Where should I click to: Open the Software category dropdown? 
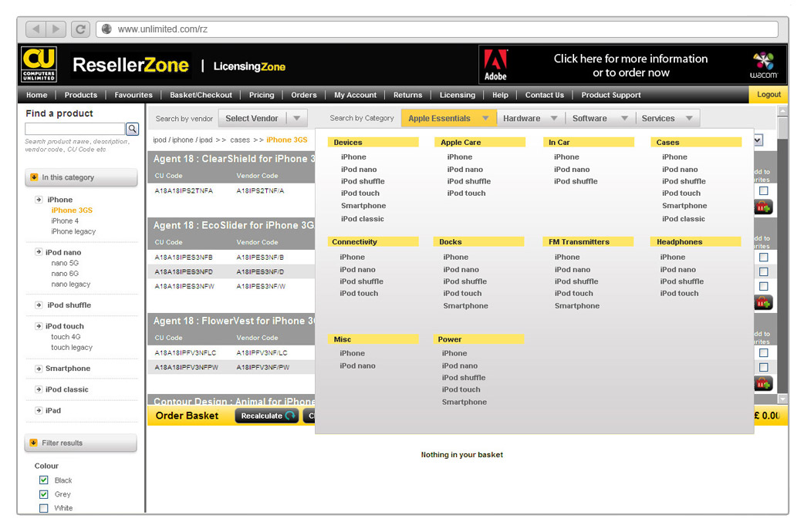point(600,119)
